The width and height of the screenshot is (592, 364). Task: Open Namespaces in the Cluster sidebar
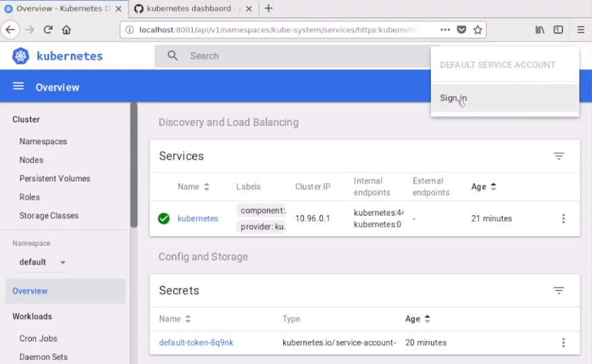pos(43,142)
